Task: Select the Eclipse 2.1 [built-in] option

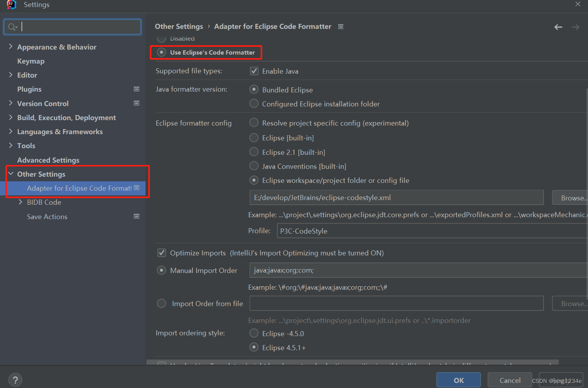Action: click(x=254, y=152)
